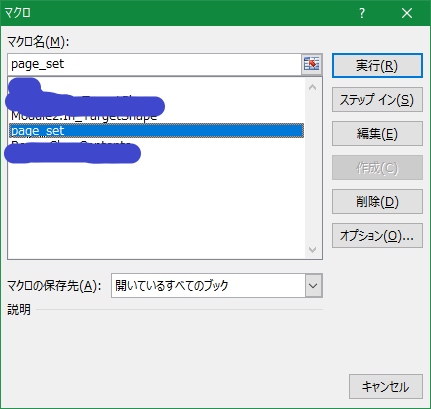The width and height of the screenshot is (431, 409).
Task: Click the macro list scroll down arrow
Action: pyautogui.click(x=313, y=250)
